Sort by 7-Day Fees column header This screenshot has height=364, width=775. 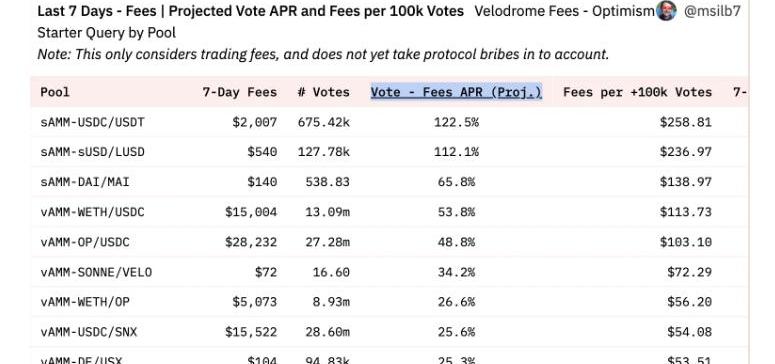coord(240,92)
